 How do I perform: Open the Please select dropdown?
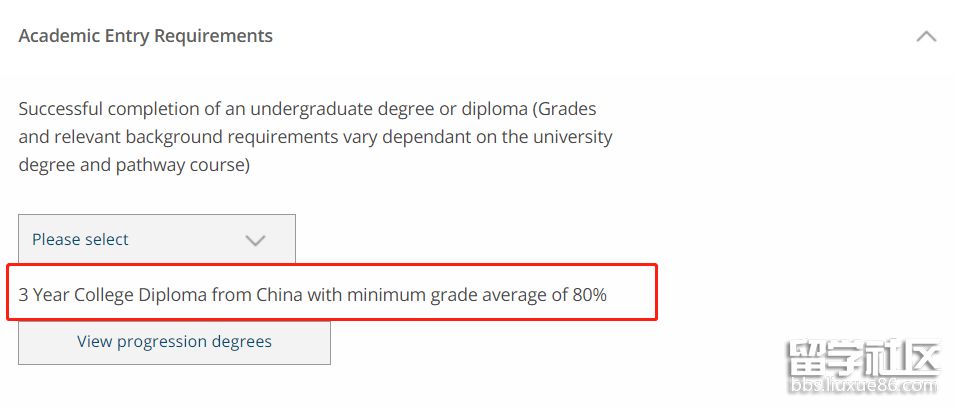tap(157, 240)
